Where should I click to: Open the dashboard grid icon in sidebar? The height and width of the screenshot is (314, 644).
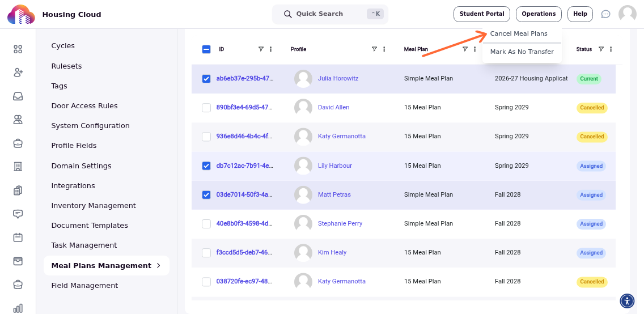point(18,49)
